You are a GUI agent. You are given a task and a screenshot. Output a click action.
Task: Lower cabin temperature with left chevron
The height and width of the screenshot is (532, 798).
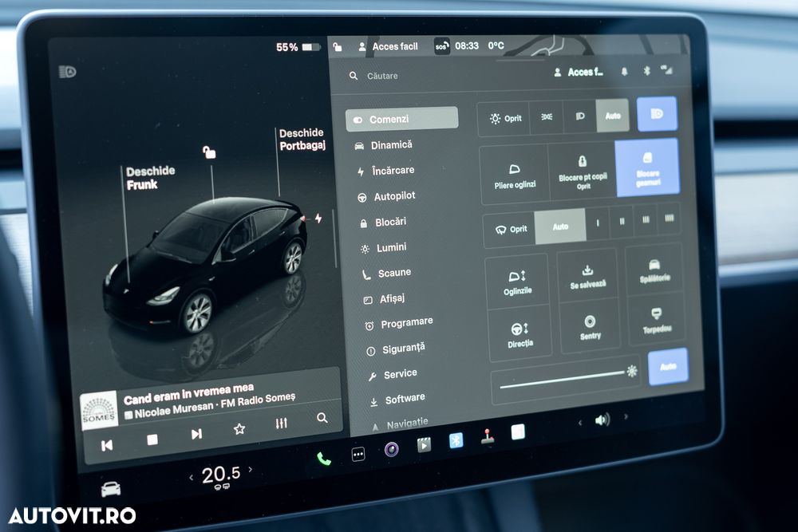[x=191, y=477]
